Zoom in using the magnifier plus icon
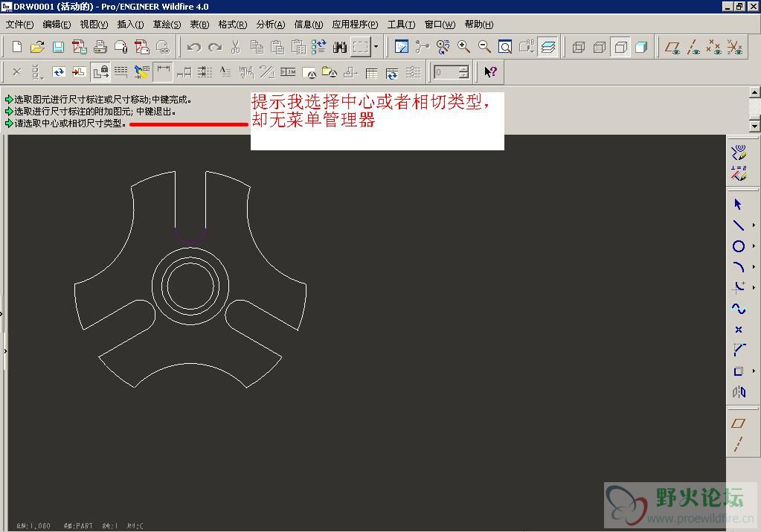This screenshot has width=761, height=532. [463, 47]
